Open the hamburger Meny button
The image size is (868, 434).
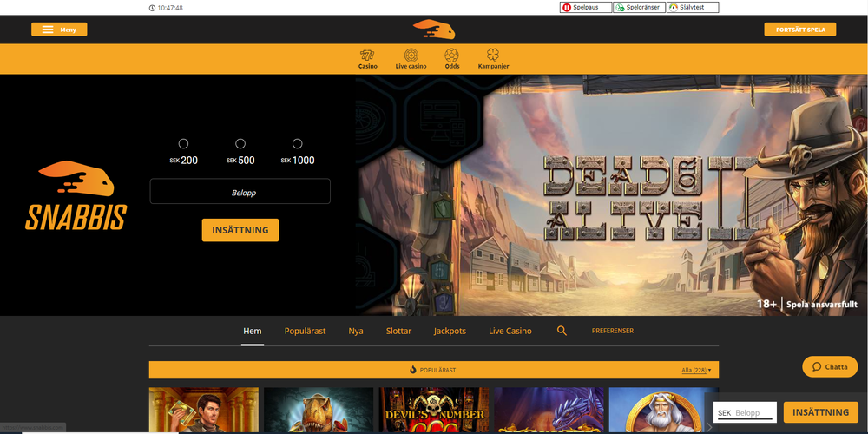pos(59,30)
